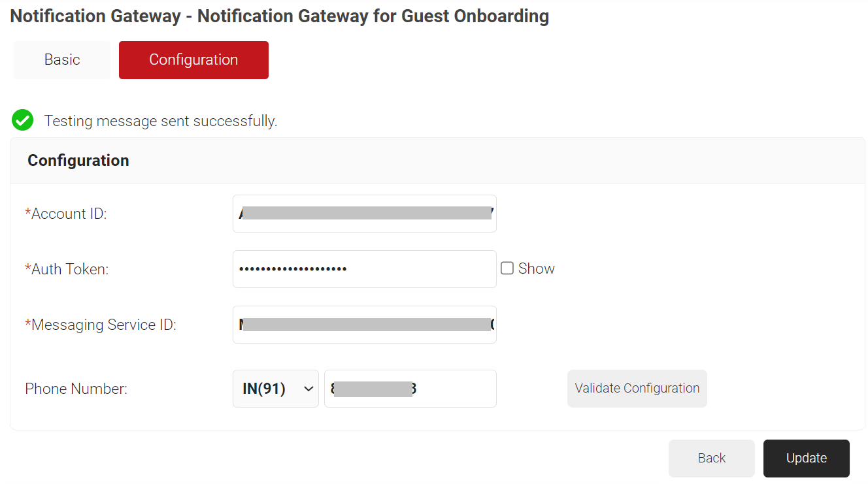The width and height of the screenshot is (868, 484).
Task: Click the Auth Token label
Action: 70,269
